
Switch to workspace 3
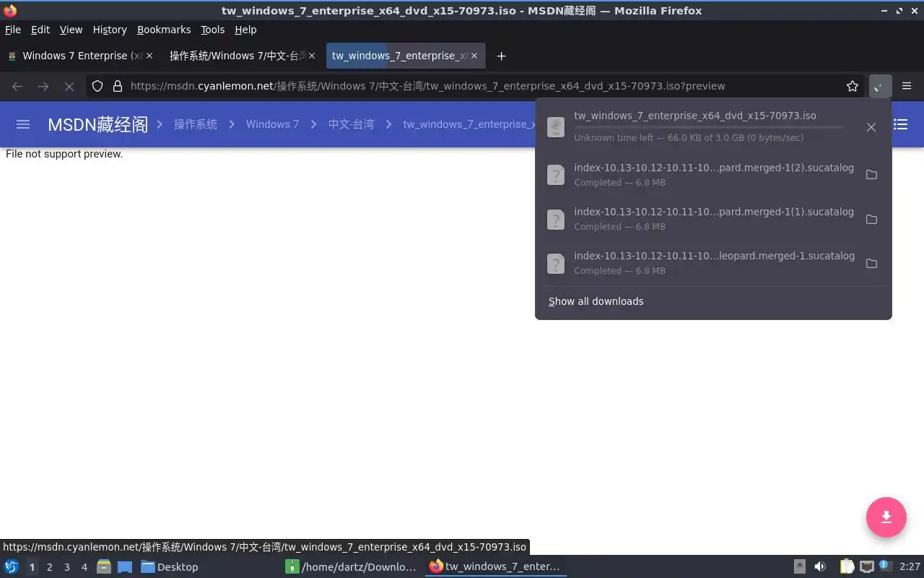[x=67, y=567]
